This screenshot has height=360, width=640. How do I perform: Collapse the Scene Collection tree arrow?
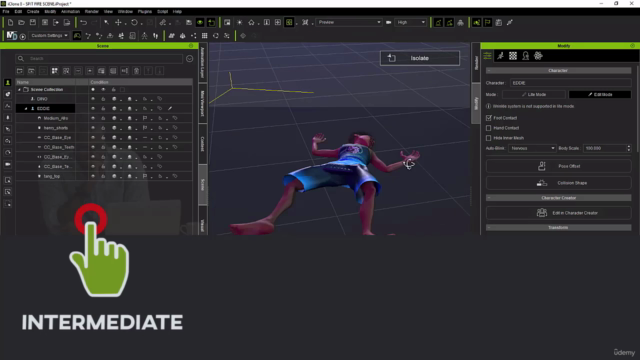point(19,89)
